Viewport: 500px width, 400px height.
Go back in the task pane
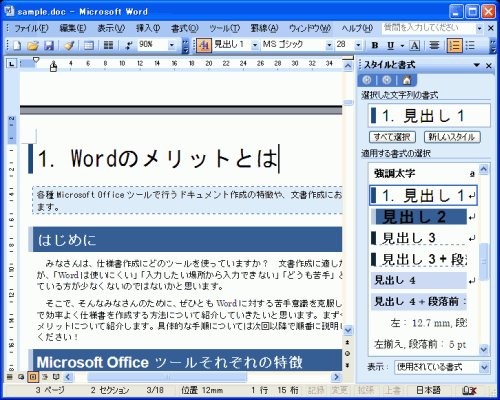pyautogui.click(x=367, y=80)
